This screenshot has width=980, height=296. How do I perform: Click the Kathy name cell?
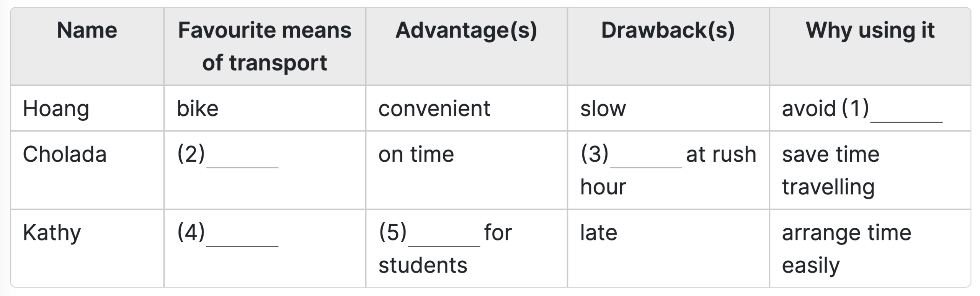52,233
